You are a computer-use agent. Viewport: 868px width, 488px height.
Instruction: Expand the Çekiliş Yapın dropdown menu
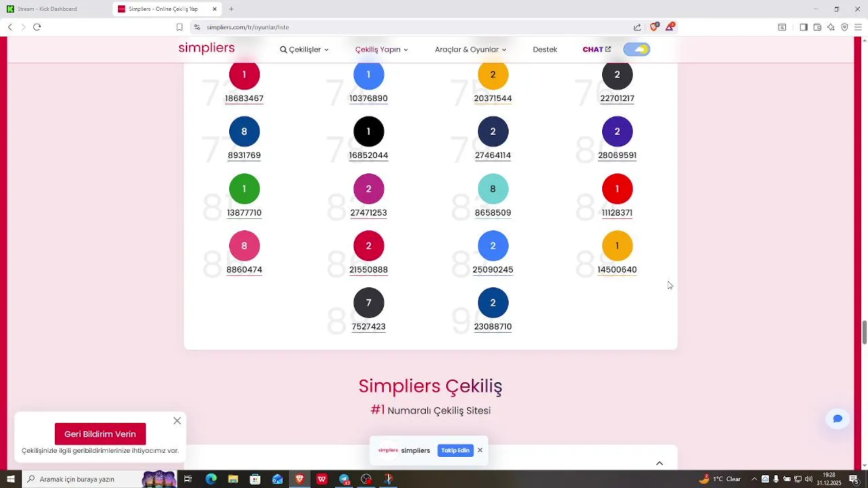point(382,49)
